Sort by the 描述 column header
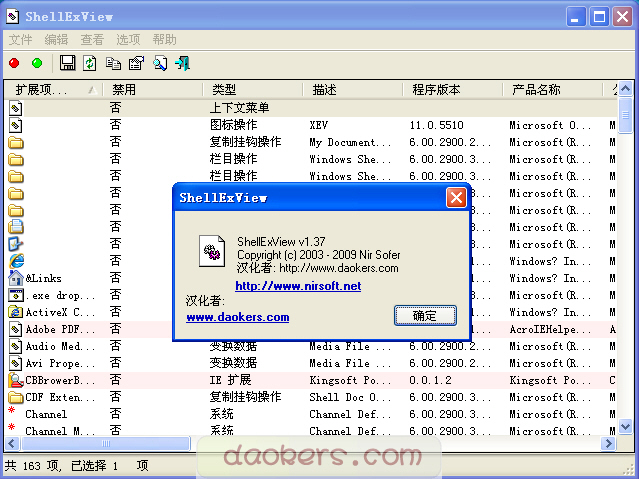Viewport: 639px width, 479px height. point(352,89)
